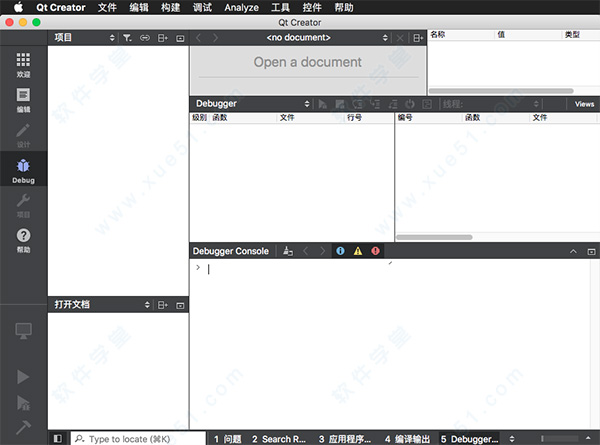Screen dimensions: 600x445
Task: Open the 3 应用程序 output pane
Action: tap(344, 439)
